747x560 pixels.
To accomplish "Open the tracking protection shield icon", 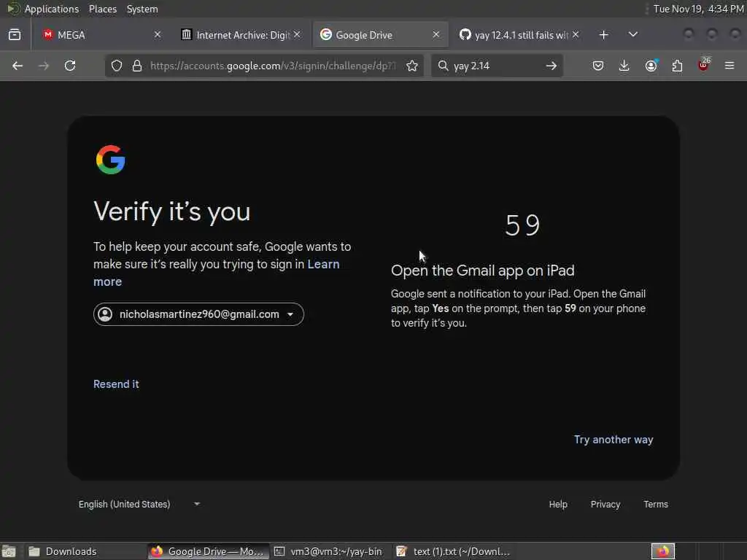I will coord(117,66).
